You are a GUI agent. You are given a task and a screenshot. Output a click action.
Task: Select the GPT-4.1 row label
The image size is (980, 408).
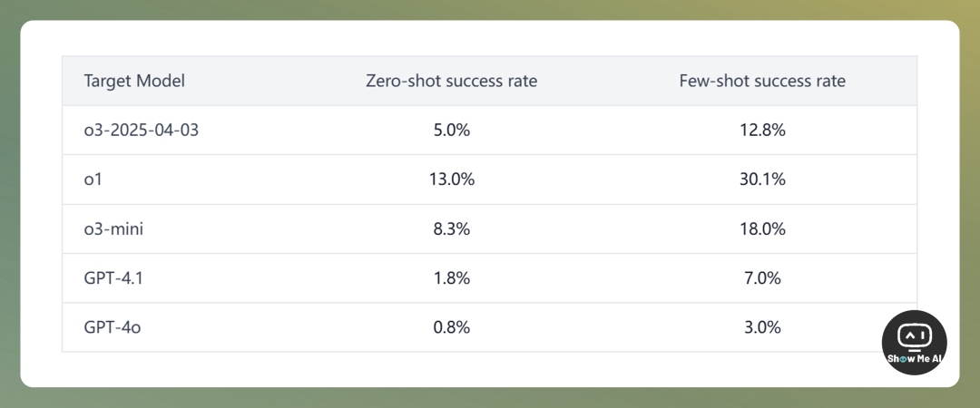tap(113, 278)
